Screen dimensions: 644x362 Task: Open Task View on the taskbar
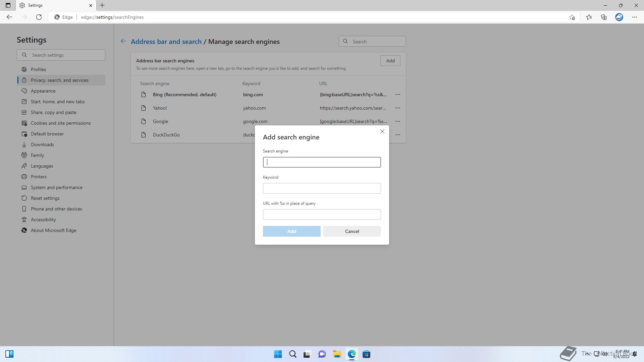[x=307, y=354]
